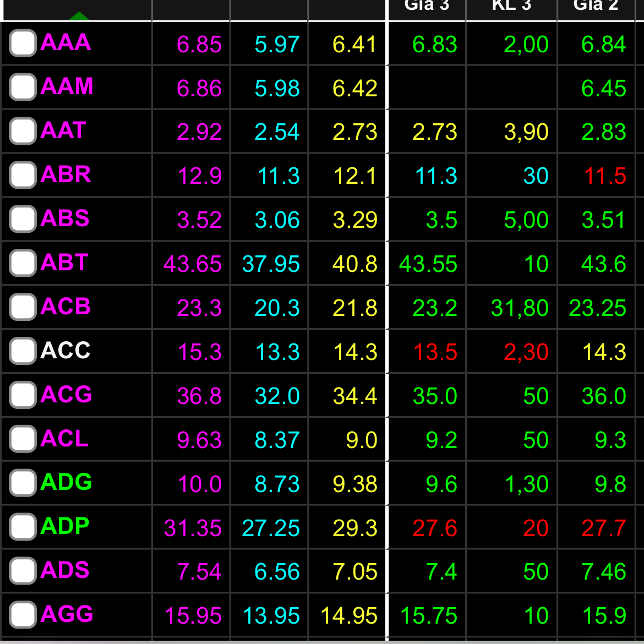Open ticker AAT details
Image resolution: width=644 pixels, height=644 pixels.
point(63,131)
